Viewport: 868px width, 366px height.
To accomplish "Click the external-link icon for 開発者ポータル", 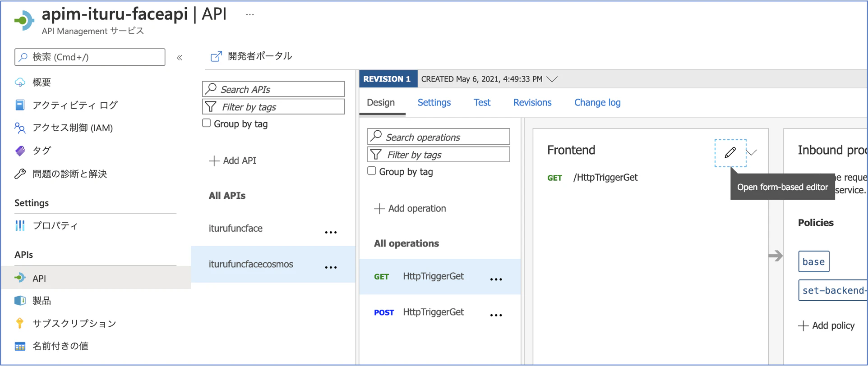I will click(x=217, y=56).
